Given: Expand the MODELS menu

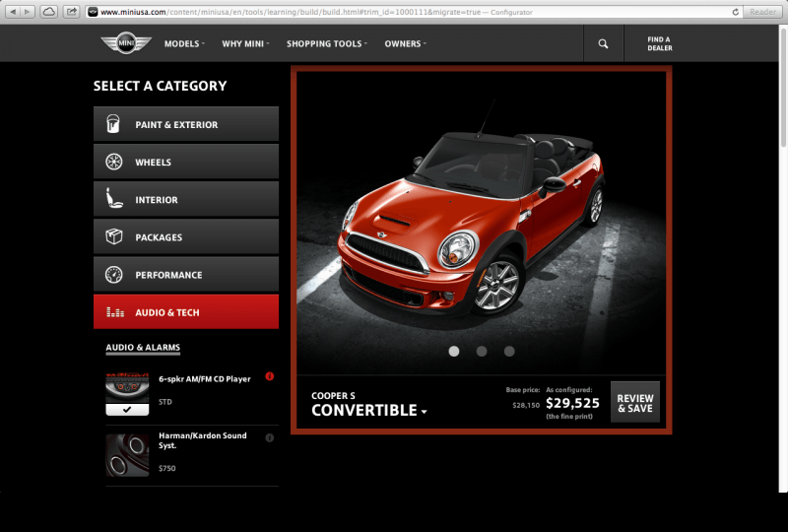Looking at the screenshot, I should point(184,43).
